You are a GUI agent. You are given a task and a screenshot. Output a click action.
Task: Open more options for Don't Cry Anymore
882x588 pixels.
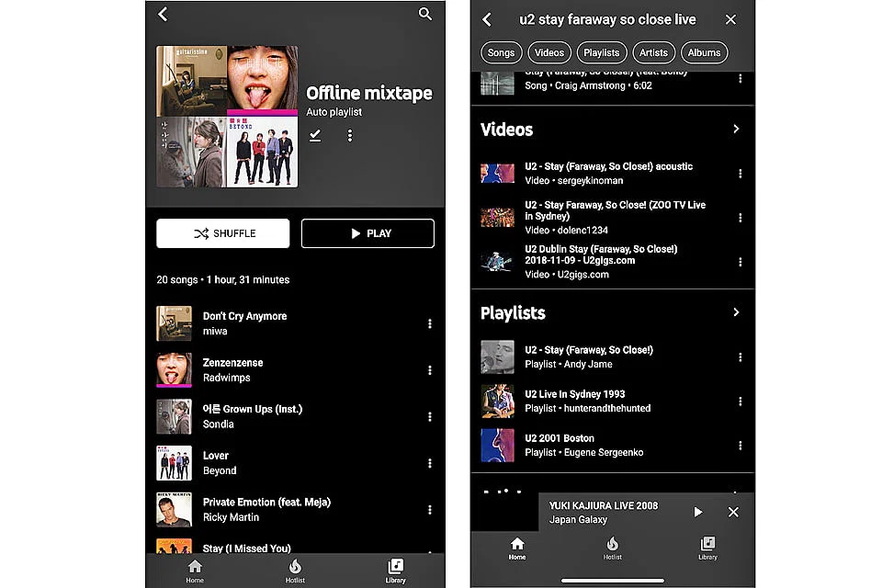point(429,323)
